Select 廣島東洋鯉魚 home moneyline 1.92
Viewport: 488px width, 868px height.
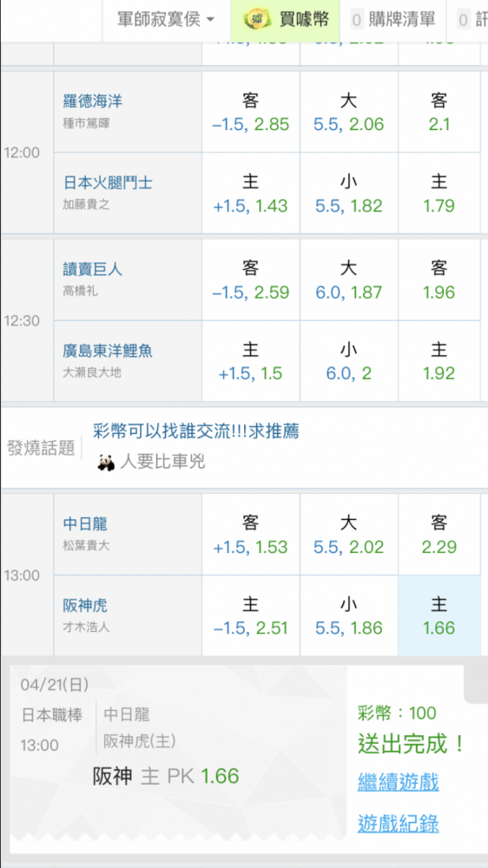439,361
